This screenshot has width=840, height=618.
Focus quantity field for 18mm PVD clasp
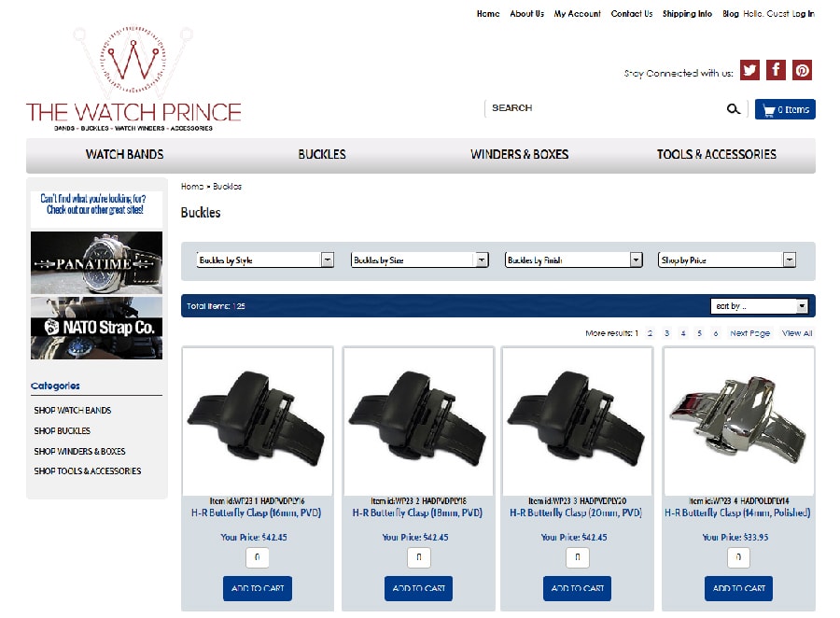coord(418,557)
